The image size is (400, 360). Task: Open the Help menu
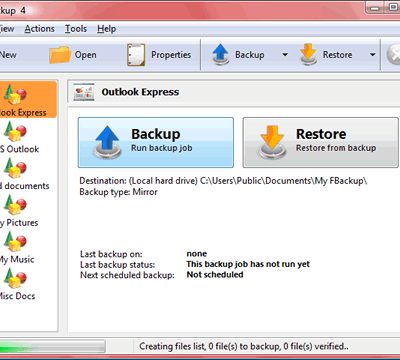click(x=106, y=29)
